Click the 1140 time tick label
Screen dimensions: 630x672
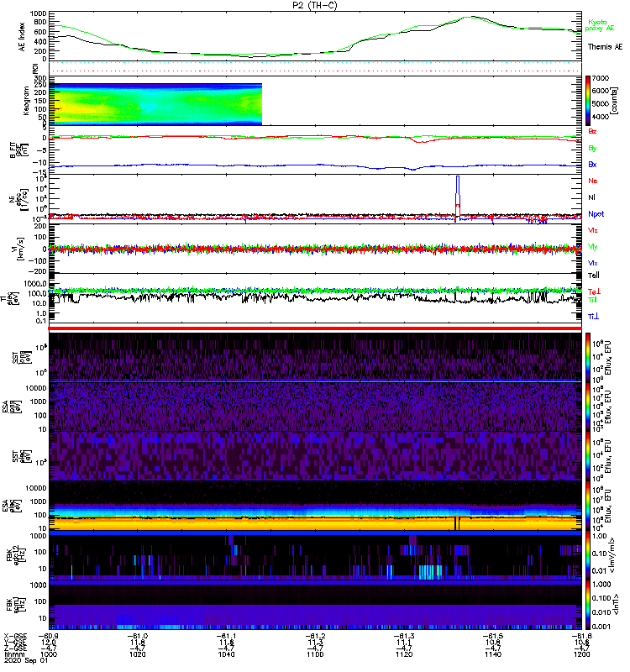pyautogui.click(x=493, y=654)
